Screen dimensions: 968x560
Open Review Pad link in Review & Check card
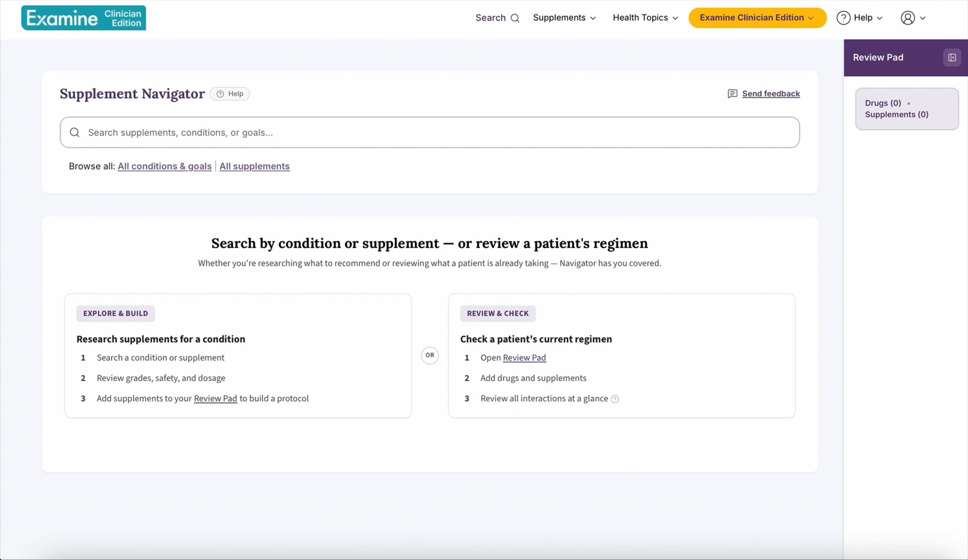(x=524, y=358)
